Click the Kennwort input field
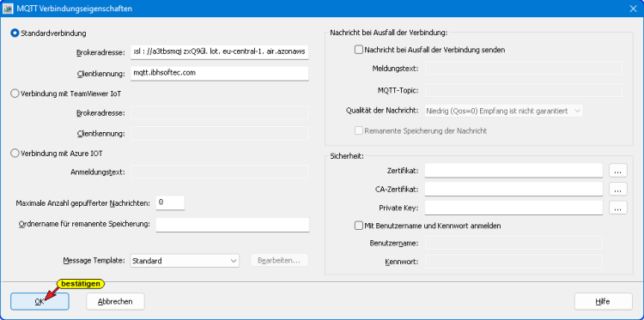 point(513,261)
